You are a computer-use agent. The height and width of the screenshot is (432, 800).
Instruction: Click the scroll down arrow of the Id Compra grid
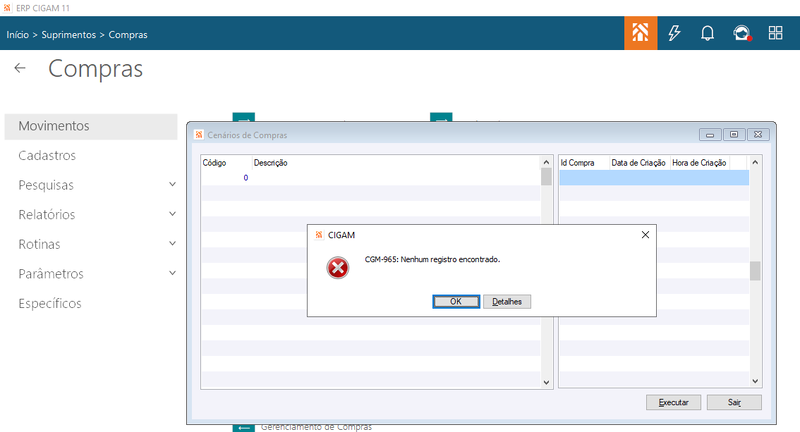coord(755,381)
